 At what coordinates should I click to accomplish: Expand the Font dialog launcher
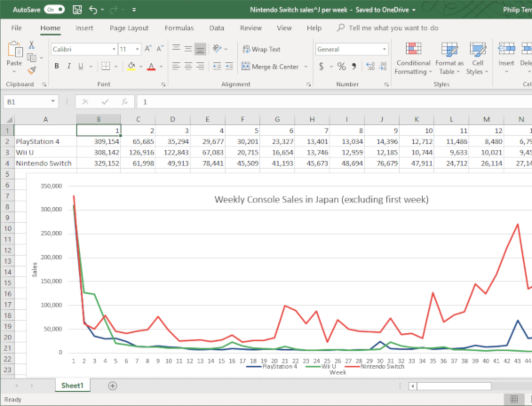pos(163,84)
